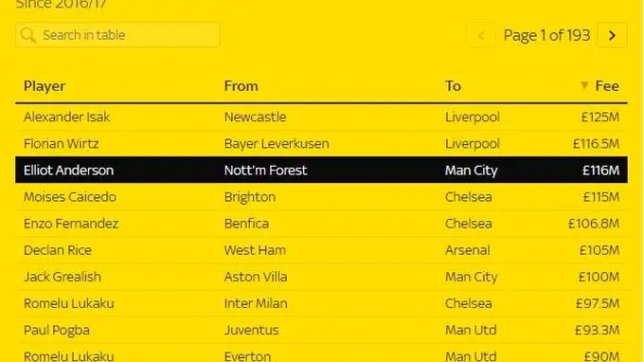Select Moises Caicedo row
Viewport: 644px width, 362px height.
click(x=321, y=197)
